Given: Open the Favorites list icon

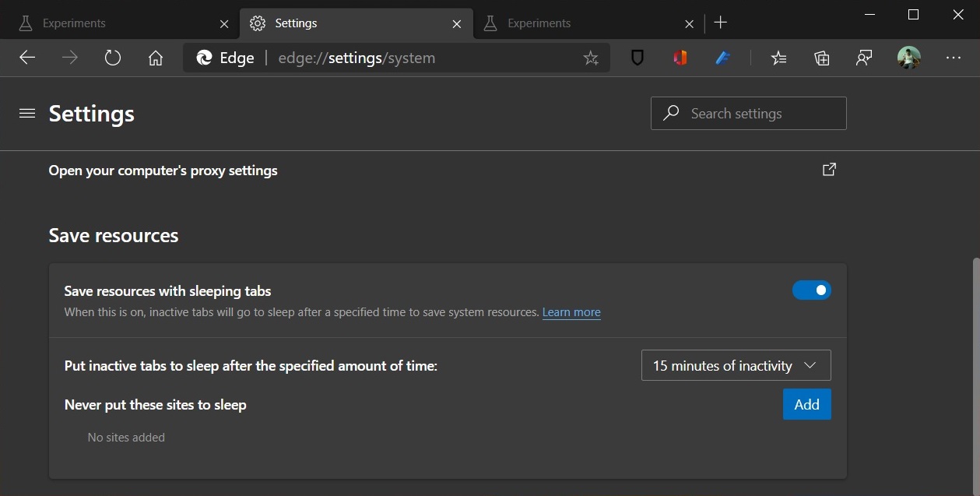Looking at the screenshot, I should tap(778, 58).
